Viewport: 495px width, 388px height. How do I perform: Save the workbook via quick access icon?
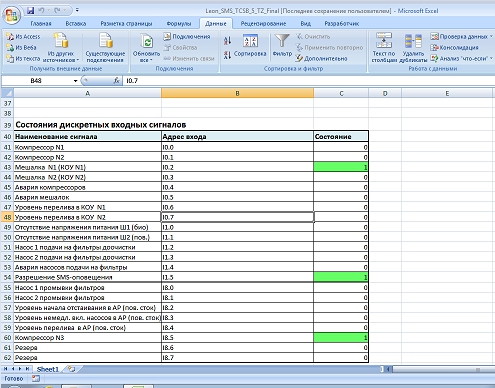30,11
